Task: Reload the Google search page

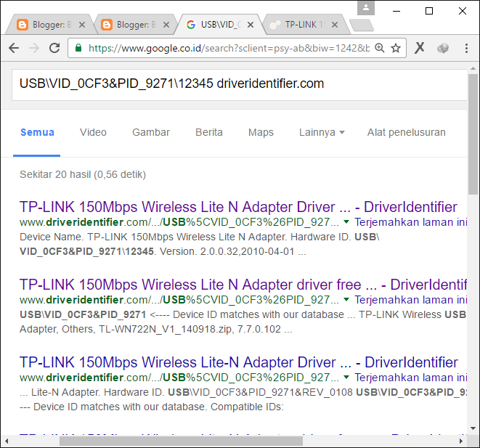Action: [54, 48]
